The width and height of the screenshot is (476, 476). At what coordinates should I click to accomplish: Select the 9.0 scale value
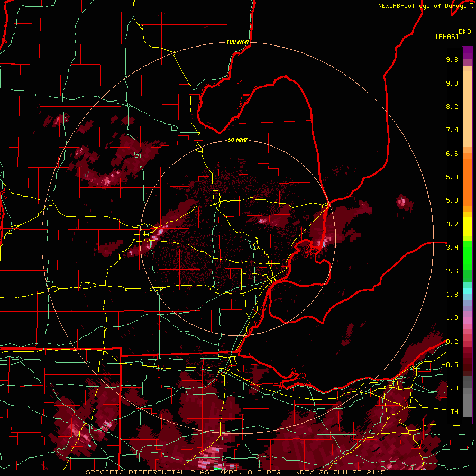452,83
